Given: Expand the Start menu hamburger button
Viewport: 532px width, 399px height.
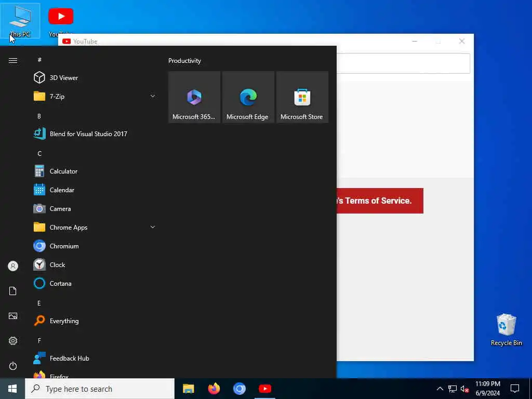Looking at the screenshot, I should click(13, 60).
